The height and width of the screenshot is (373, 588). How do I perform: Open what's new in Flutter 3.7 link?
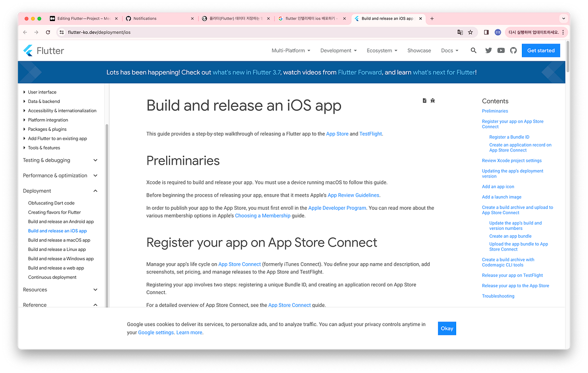click(x=246, y=72)
